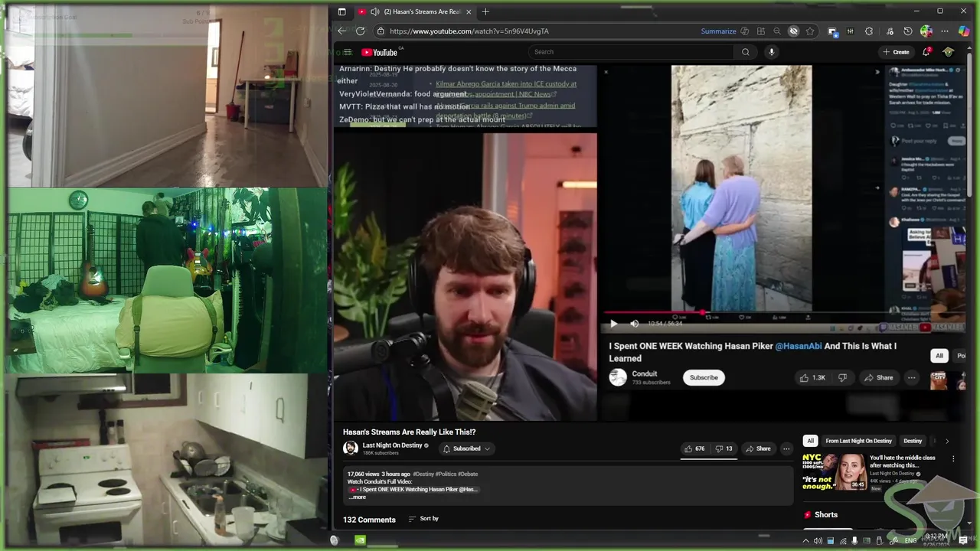The height and width of the screenshot is (551, 980).
Task: Click the YouTube search magnifier button
Action: 746,52
